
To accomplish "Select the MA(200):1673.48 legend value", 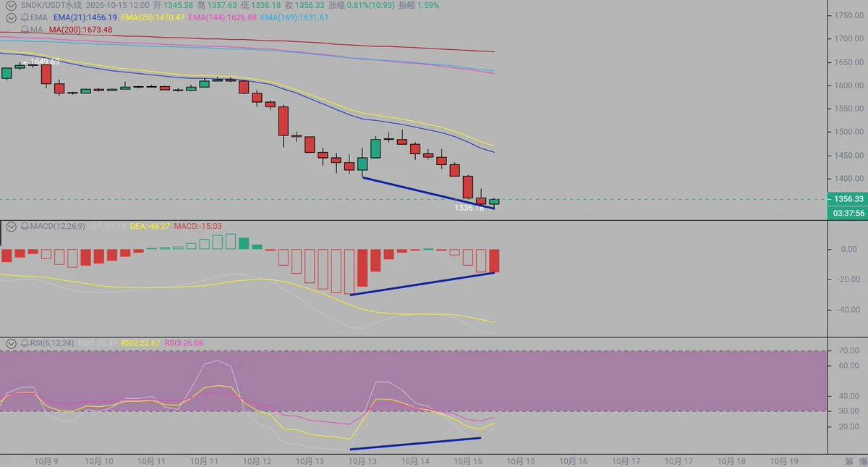I will (x=80, y=30).
